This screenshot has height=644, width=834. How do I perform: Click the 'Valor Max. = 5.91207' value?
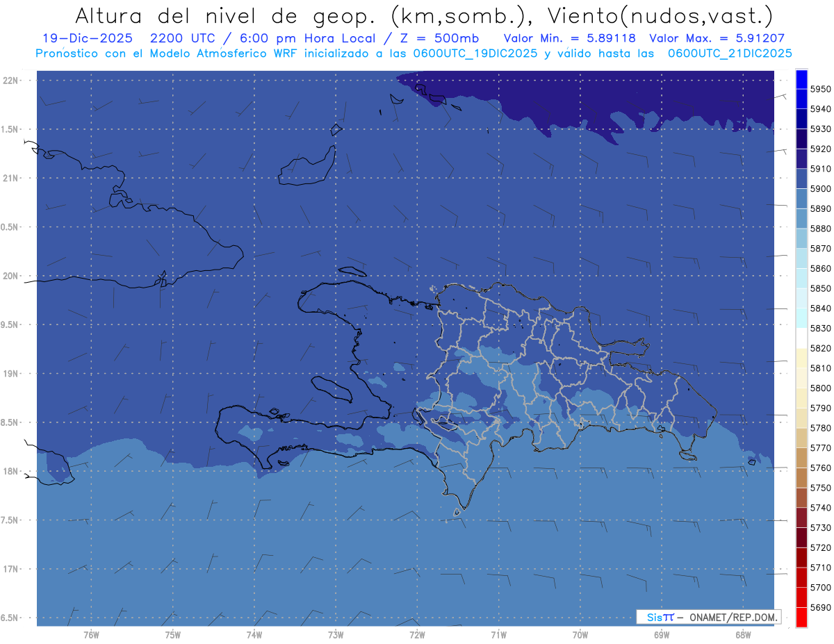[717, 38]
